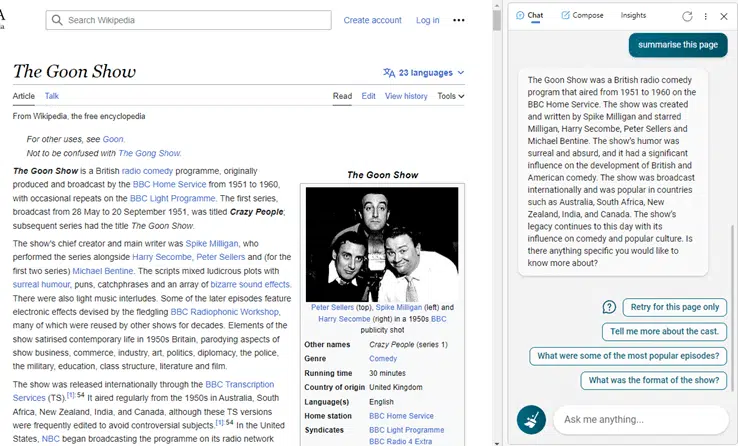Click the first [1] citation reference
738x446 pixels.
[70, 395]
